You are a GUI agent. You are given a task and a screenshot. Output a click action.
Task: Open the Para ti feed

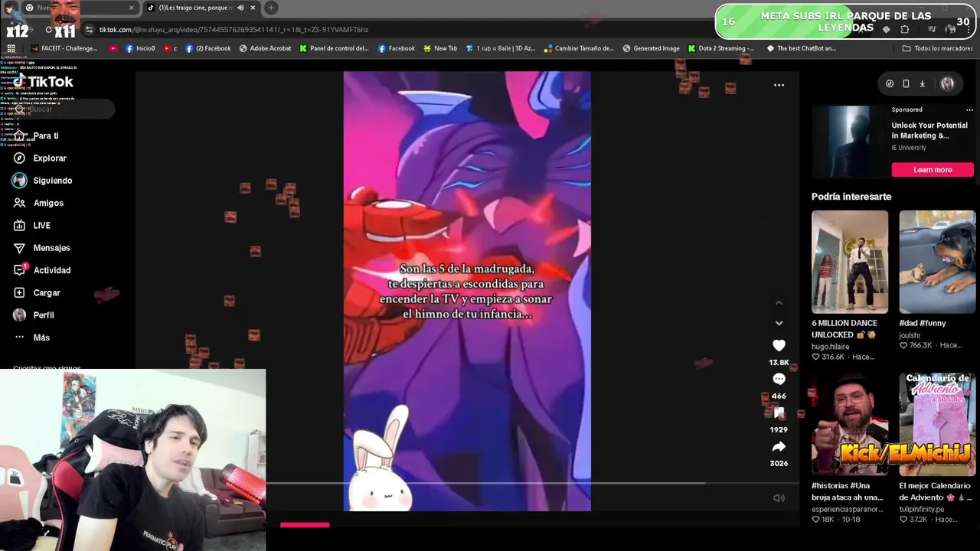[36, 135]
